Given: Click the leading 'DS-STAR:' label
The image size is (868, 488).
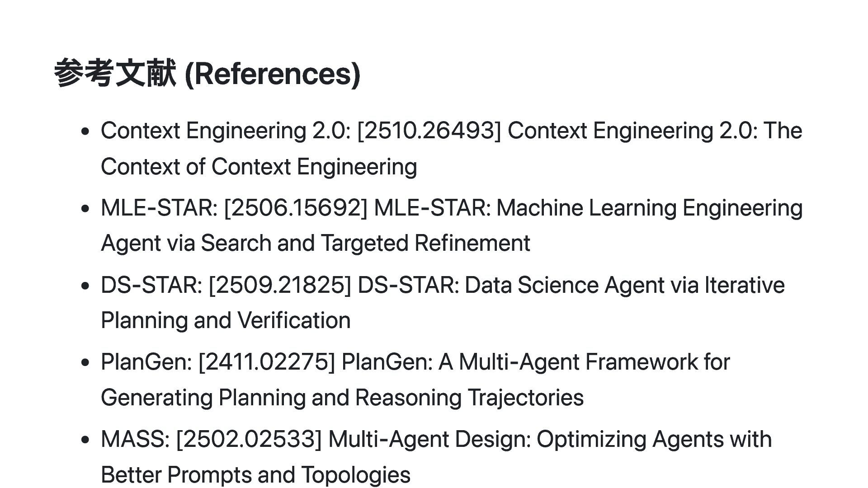Looking at the screenshot, I should 151,285.
